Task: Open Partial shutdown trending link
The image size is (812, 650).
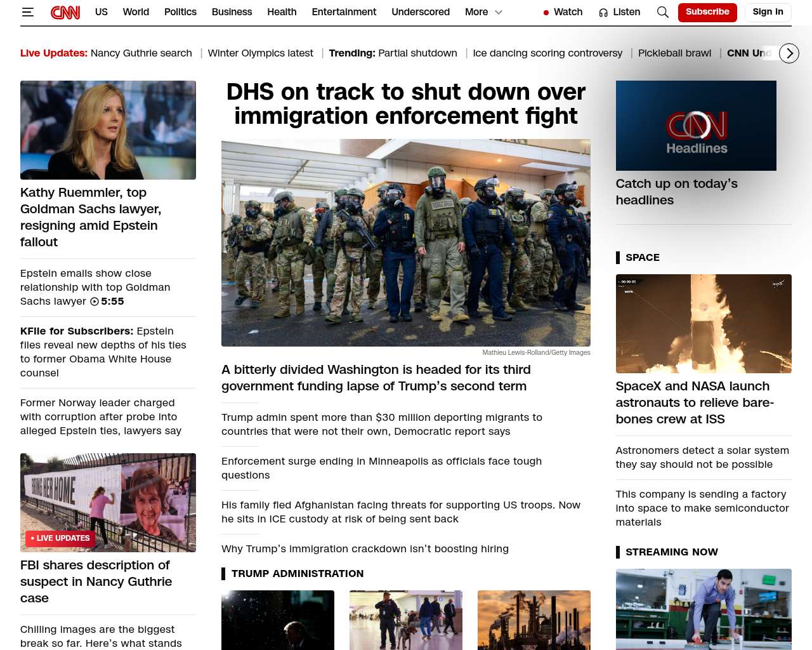Action: tap(417, 53)
